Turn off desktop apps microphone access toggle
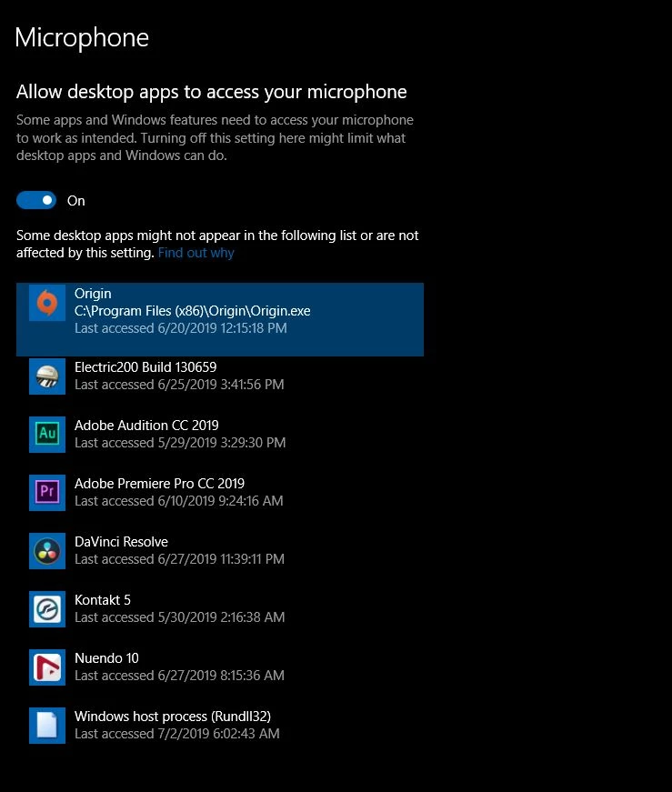Image resolution: width=672 pixels, height=792 pixels. point(35,201)
